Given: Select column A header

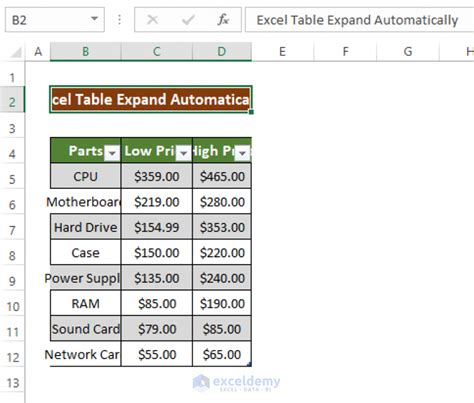Looking at the screenshot, I should tap(38, 52).
